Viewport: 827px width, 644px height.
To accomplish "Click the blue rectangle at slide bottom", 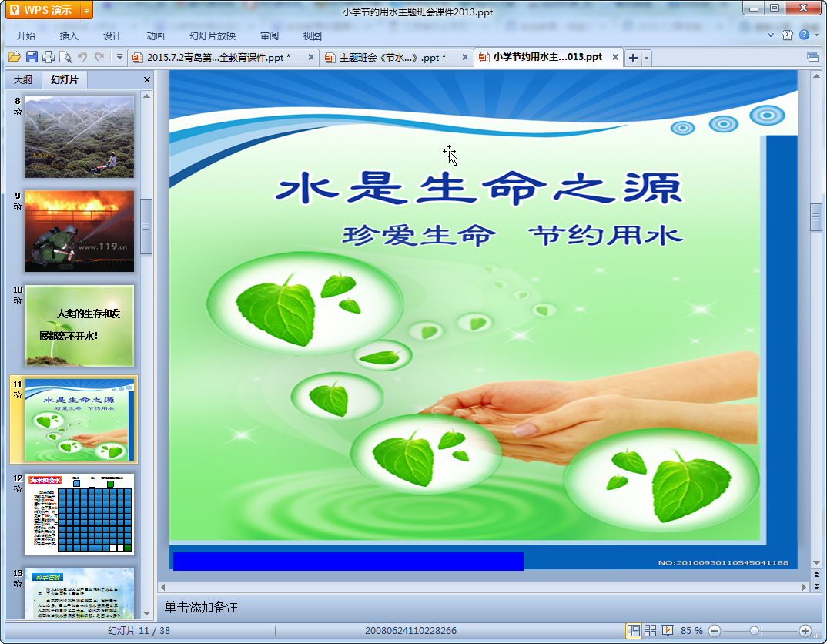I will click(348, 562).
